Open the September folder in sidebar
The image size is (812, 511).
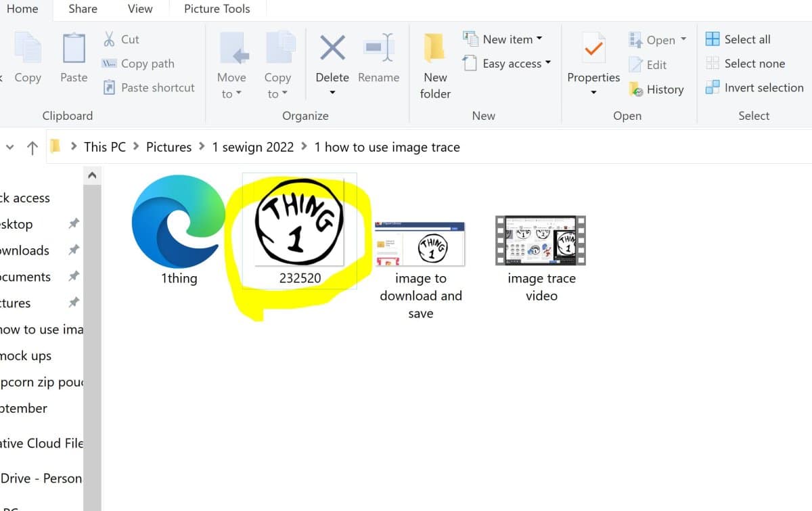pos(24,409)
